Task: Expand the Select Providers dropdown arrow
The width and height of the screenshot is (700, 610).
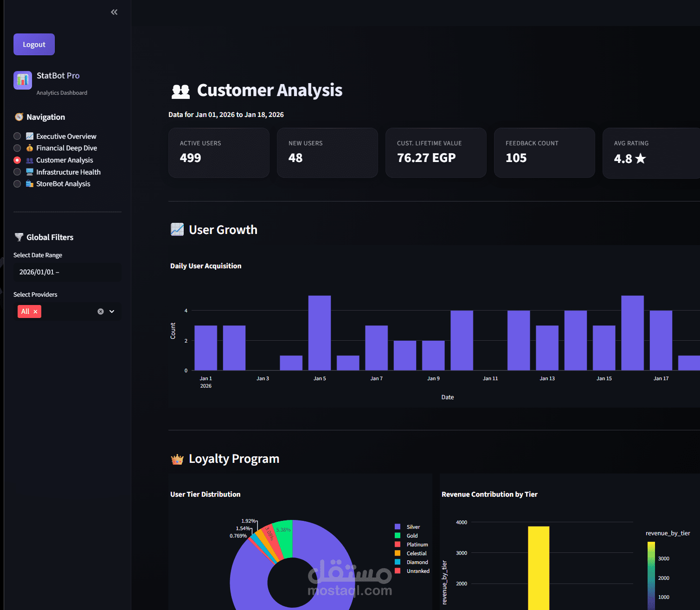Action: pos(112,311)
